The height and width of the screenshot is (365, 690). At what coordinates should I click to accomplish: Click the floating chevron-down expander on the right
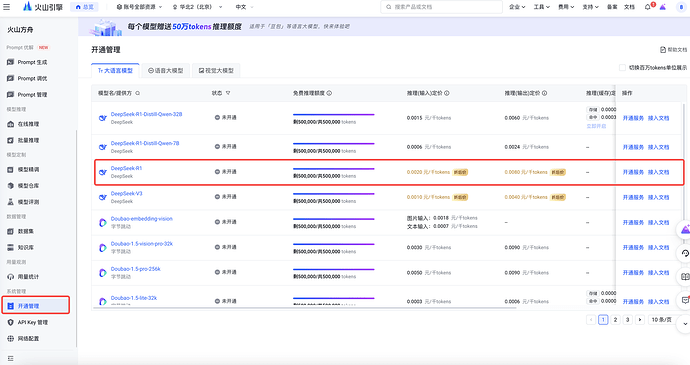coord(685,324)
